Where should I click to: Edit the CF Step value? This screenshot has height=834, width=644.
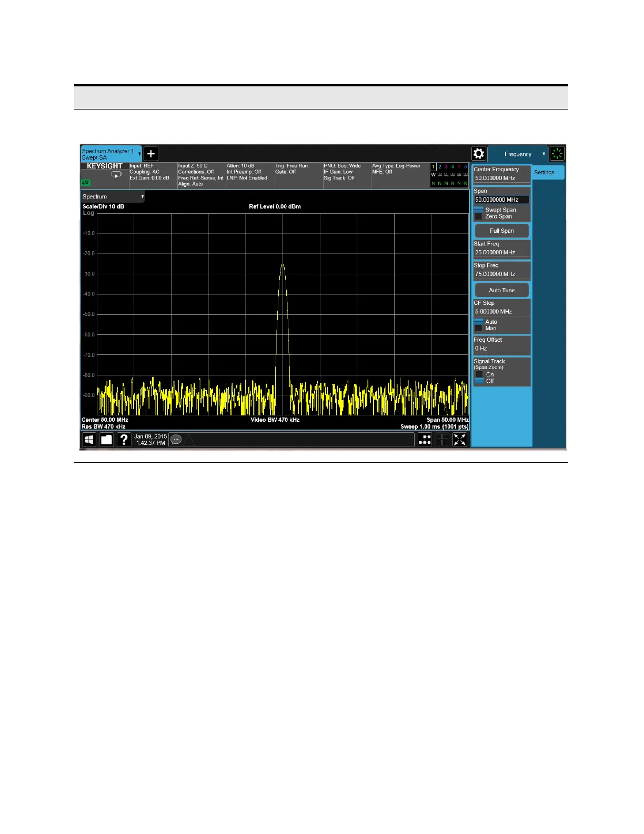[x=502, y=312]
